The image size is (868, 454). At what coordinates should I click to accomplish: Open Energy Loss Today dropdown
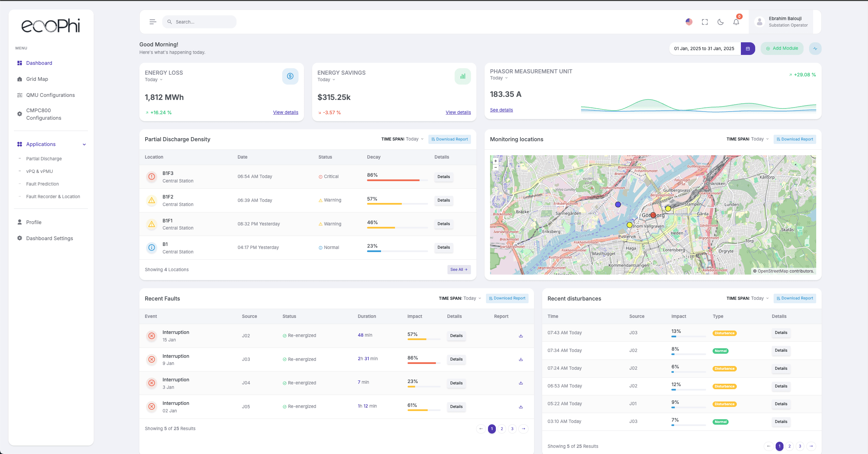(154, 80)
